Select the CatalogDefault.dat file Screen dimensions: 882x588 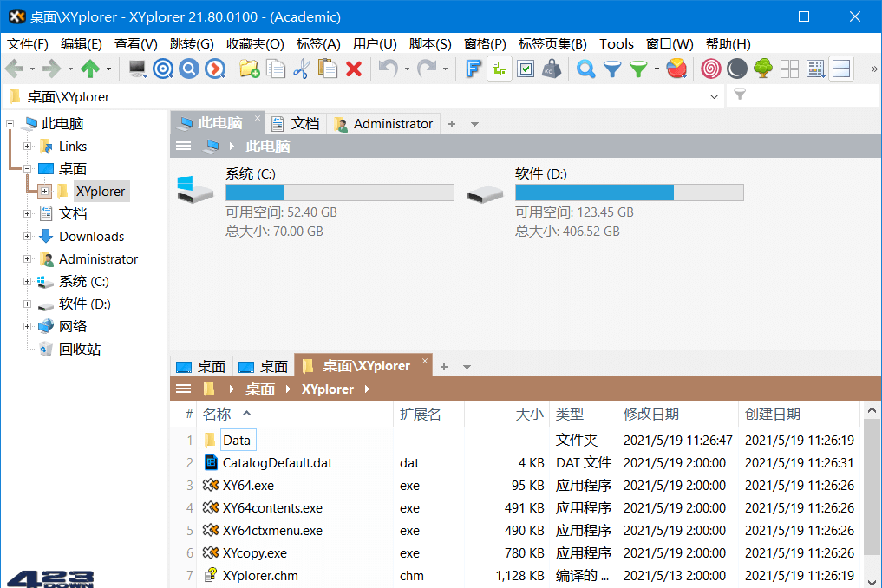point(277,463)
